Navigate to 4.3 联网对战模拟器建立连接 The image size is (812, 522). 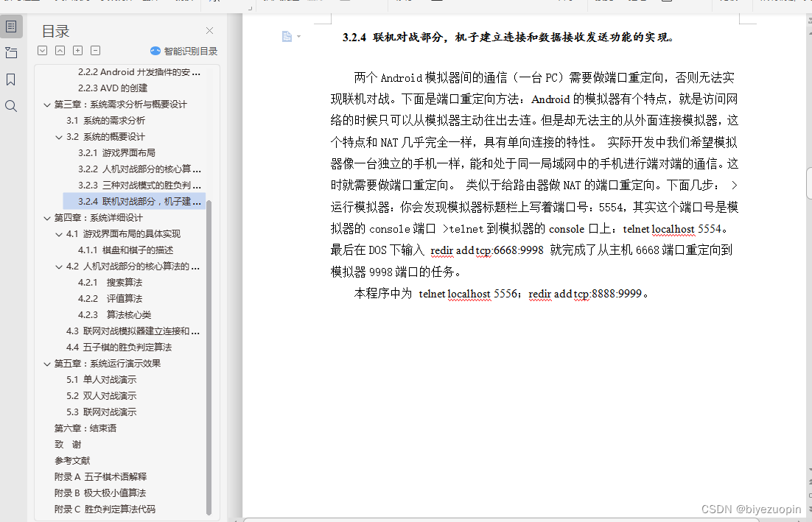[x=133, y=331]
